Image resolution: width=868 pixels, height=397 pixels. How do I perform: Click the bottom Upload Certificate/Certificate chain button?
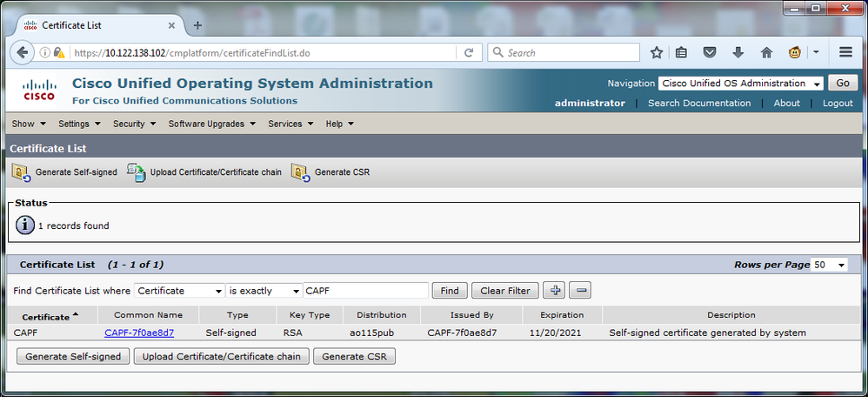(222, 356)
